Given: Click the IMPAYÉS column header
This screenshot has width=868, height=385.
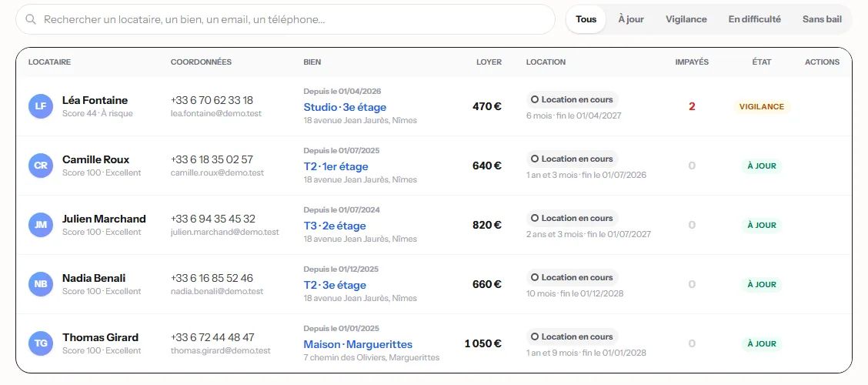Looking at the screenshot, I should (692, 62).
